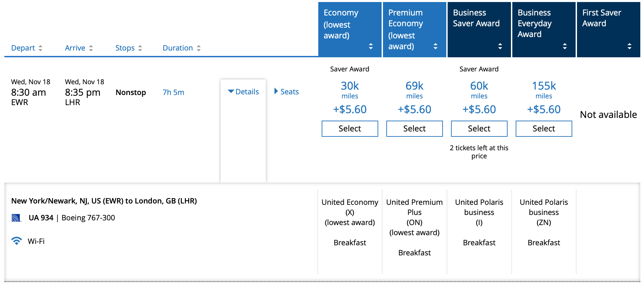
Task: Click sort arrows in Business Everyday header
Action: [x=565, y=46]
